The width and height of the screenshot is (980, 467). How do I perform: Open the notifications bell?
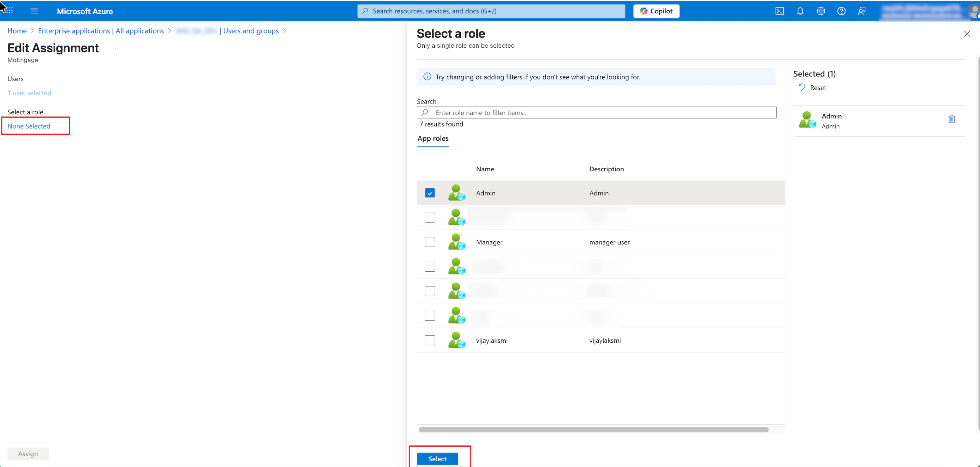pos(800,11)
